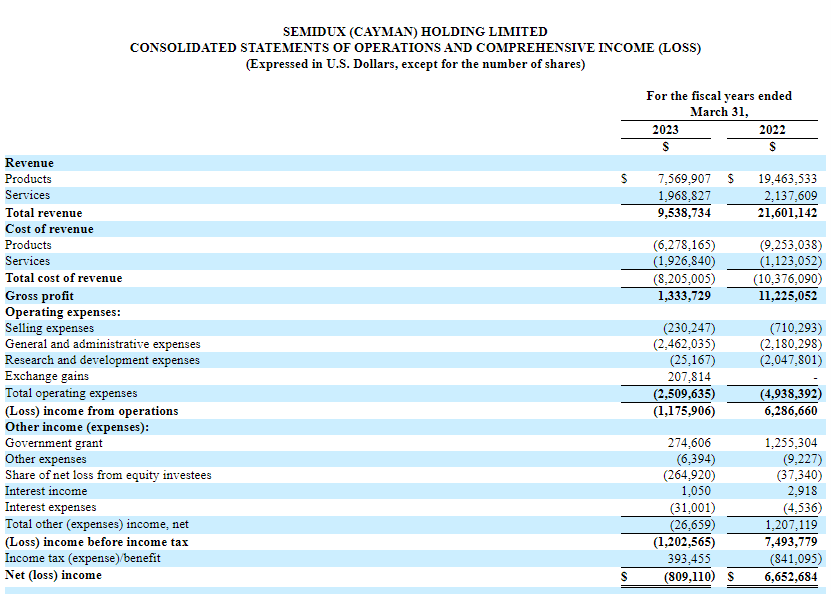Click gross profit value 11,225,052
The height and width of the screenshot is (594, 831).
[x=788, y=296]
